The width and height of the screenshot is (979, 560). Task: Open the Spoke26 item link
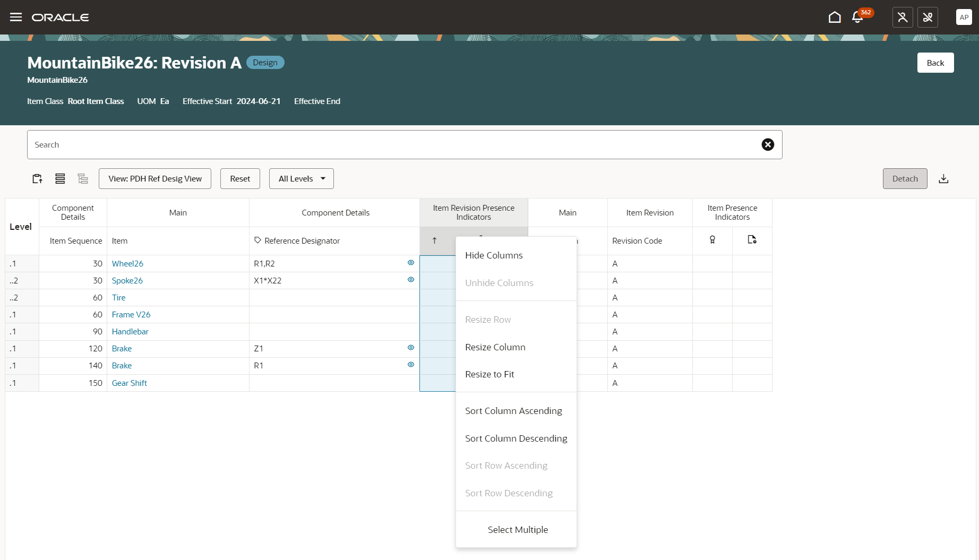tap(127, 280)
